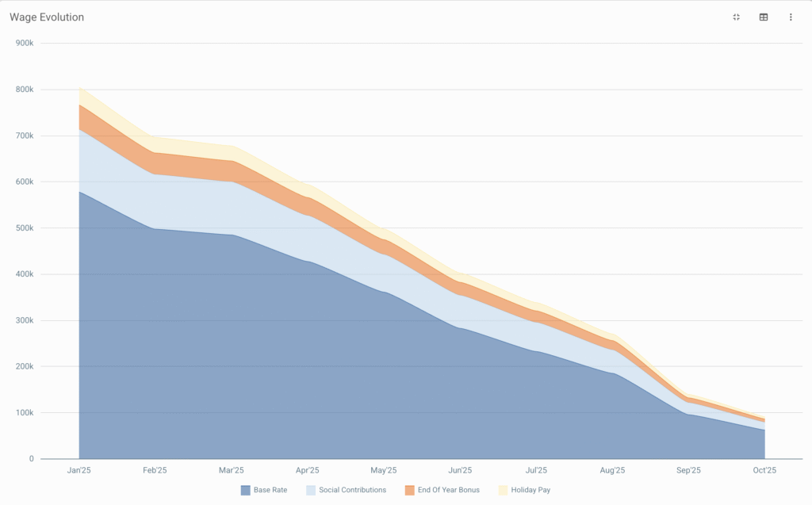Select the Jul'25 x-axis label
The width and height of the screenshot is (812, 505).
(536, 470)
